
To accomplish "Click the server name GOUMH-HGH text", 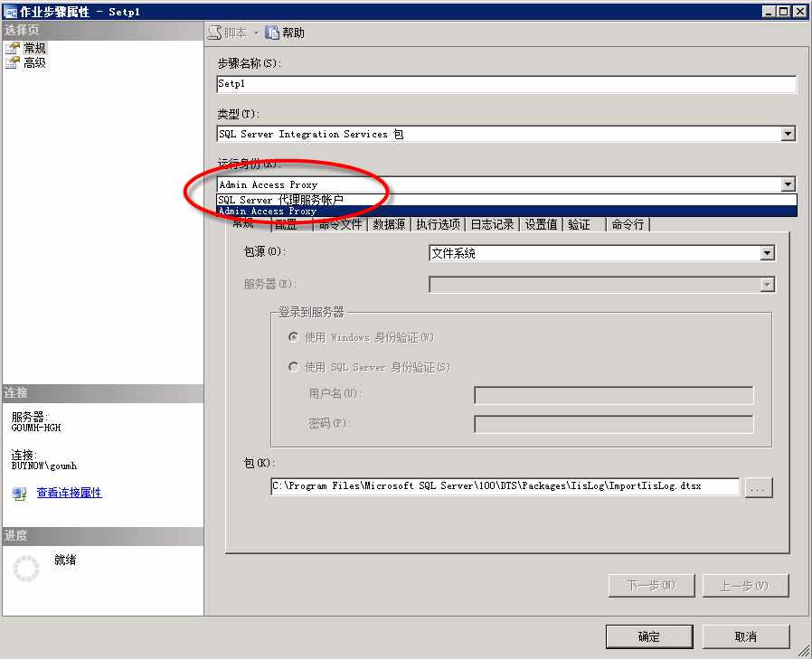I will coord(36,428).
